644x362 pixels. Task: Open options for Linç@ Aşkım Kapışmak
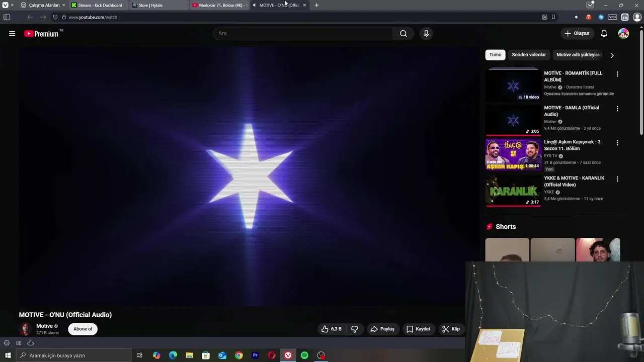click(x=617, y=143)
